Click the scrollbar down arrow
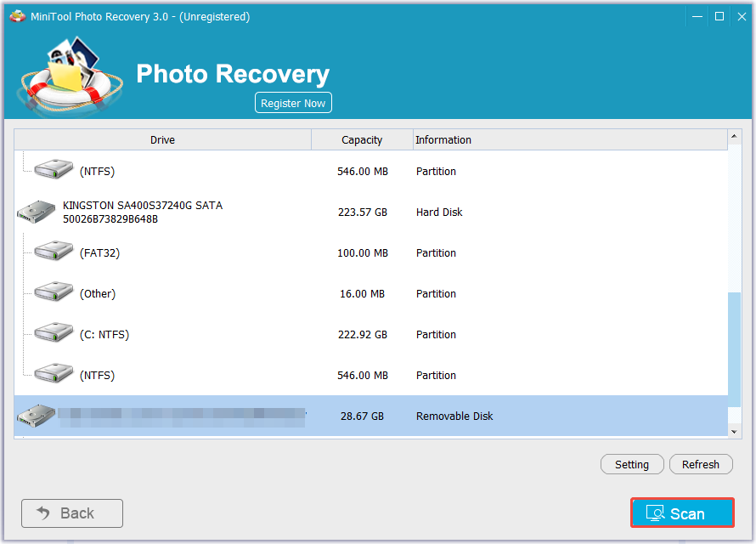 (x=734, y=432)
